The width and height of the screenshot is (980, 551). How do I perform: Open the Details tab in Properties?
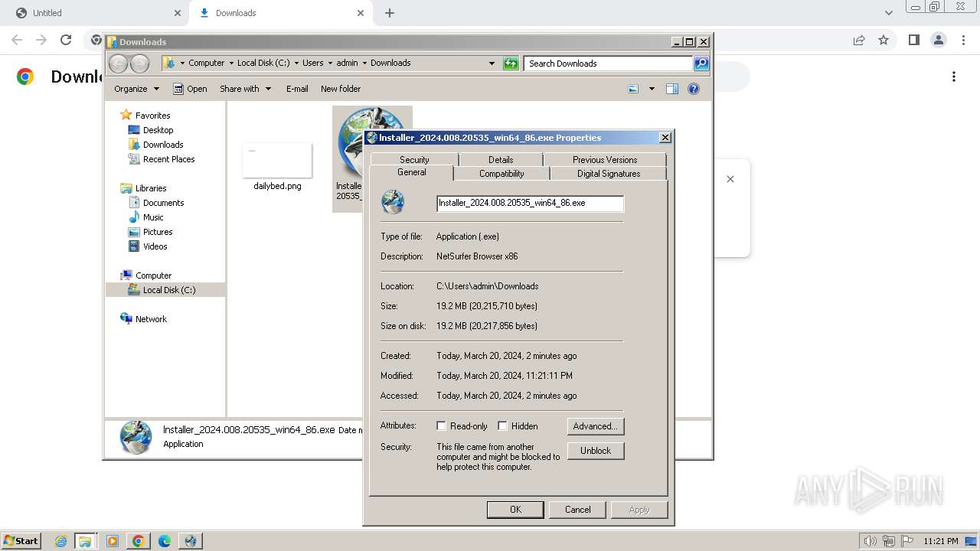[501, 160]
